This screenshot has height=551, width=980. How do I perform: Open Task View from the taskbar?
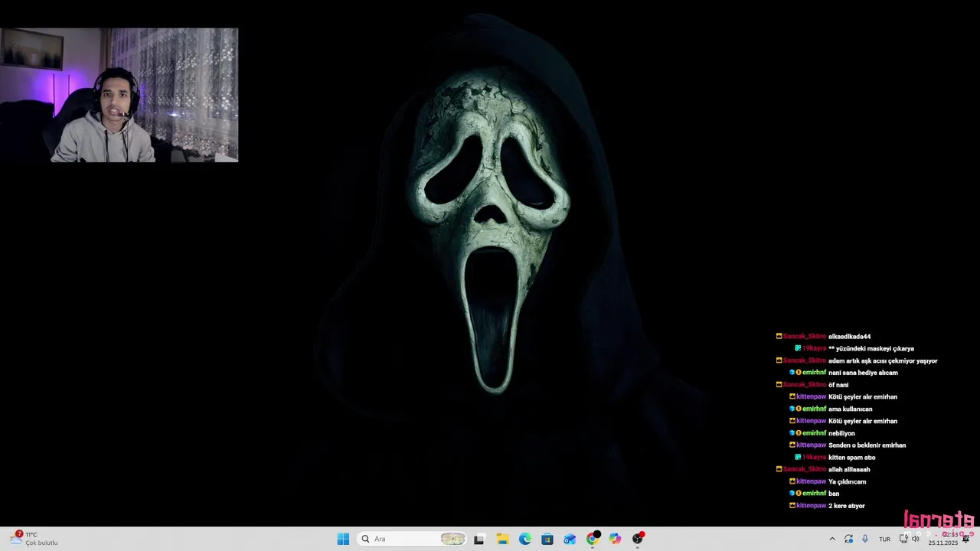point(479,539)
